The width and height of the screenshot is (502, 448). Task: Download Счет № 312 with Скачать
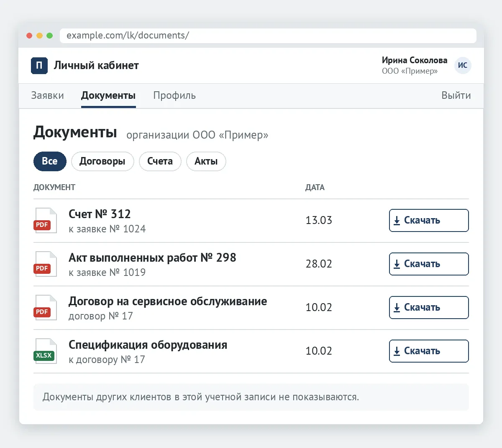tap(429, 220)
